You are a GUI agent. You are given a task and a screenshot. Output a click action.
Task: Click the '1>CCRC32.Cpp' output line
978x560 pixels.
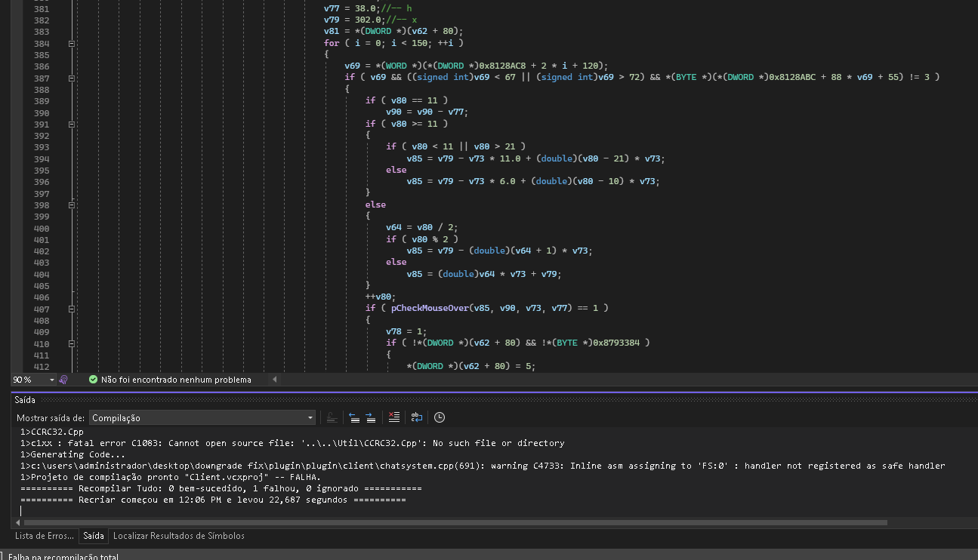coord(52,432)
